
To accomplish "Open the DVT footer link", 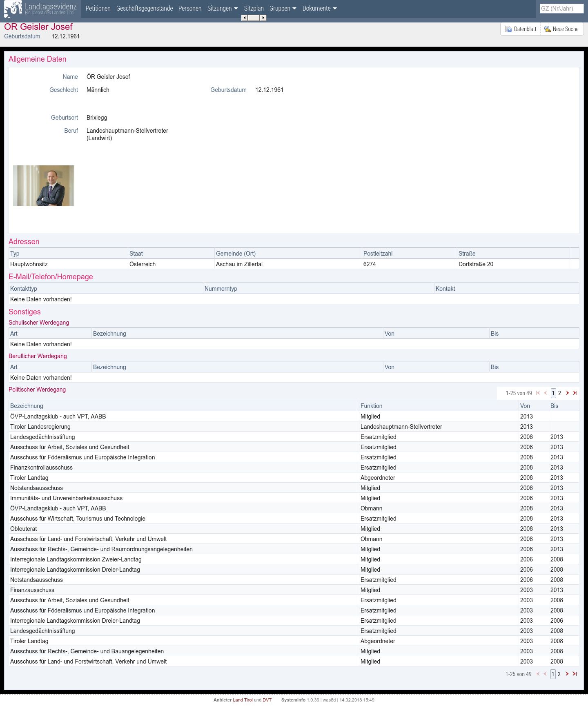I will point(267,700).
